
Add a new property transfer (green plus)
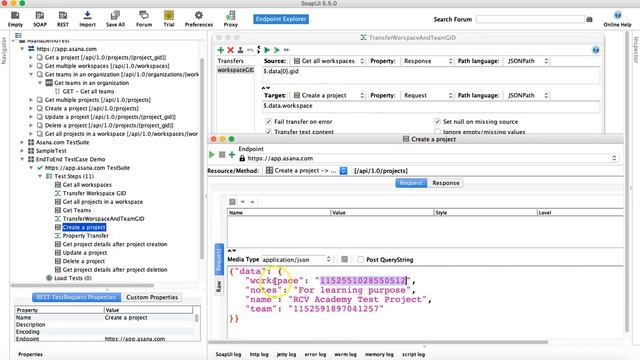tap(220, 50)
